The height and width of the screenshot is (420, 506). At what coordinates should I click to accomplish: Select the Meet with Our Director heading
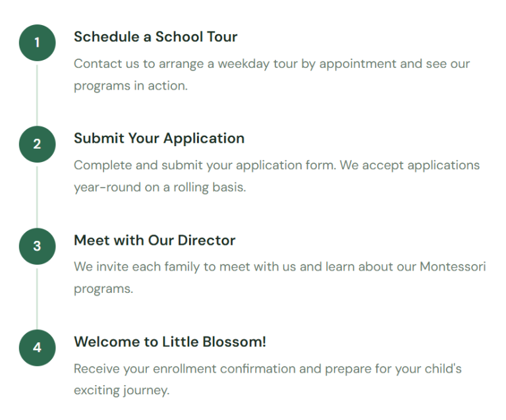click(x=154, y=240)
